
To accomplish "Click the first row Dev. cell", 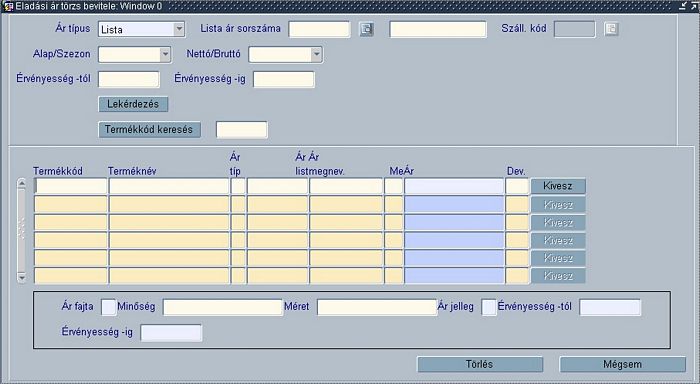I will tap(517, 186).
